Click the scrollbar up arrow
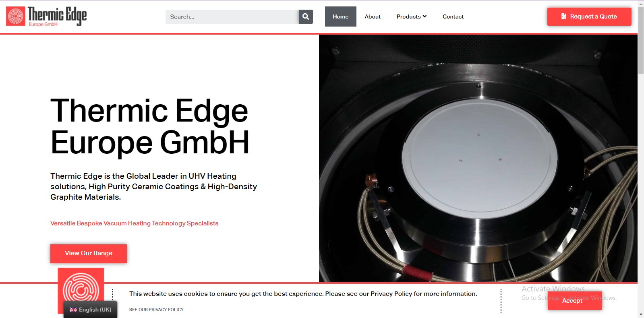Viewport: 644px width, 318px height. tap(641, 3)
